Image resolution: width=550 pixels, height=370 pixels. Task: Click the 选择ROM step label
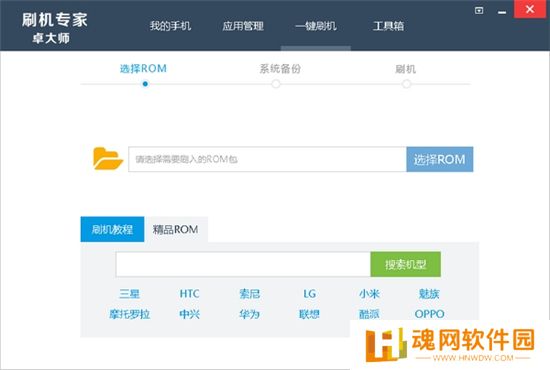tap(143, 68)
